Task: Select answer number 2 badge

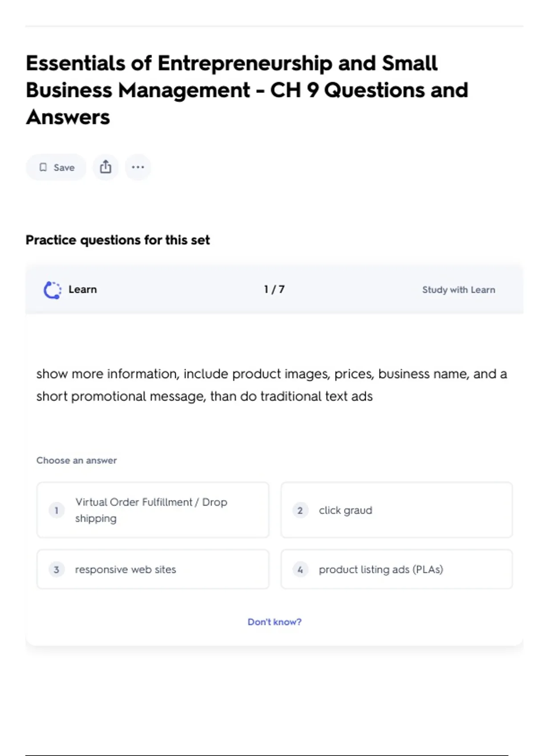Action: pos(300,510)
